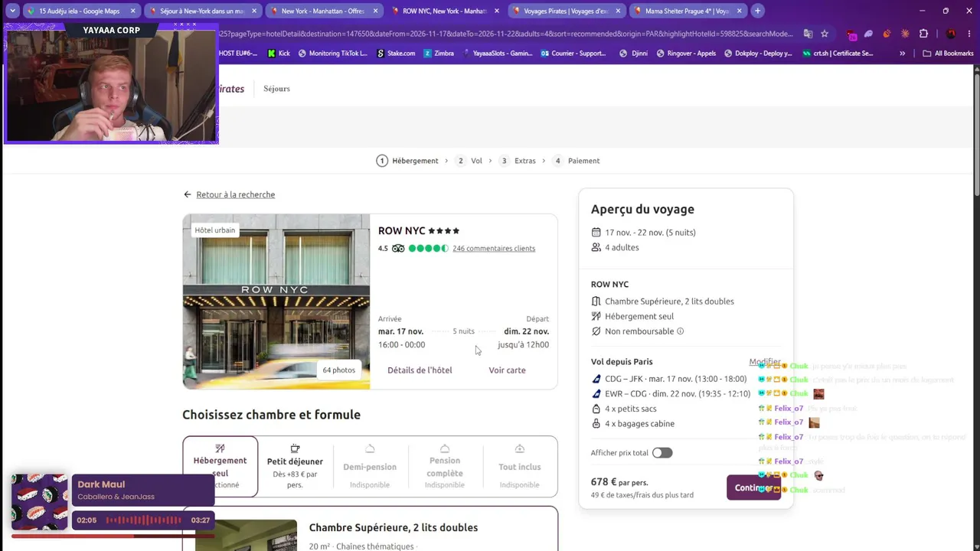Switch to the Google Maps tab
The image size is (980, 551).
coord(81,11)
